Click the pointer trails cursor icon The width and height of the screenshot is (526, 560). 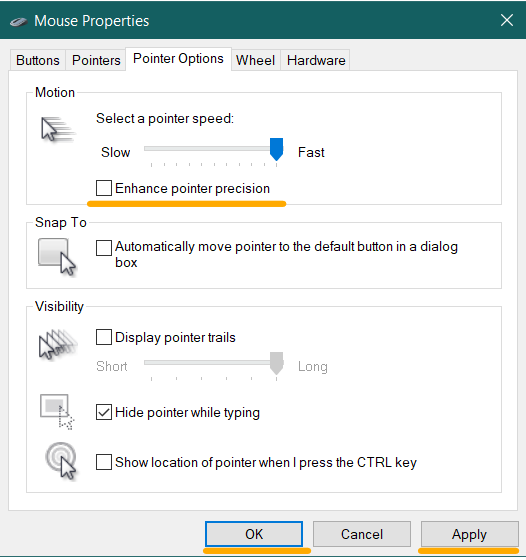pos(57,344)
